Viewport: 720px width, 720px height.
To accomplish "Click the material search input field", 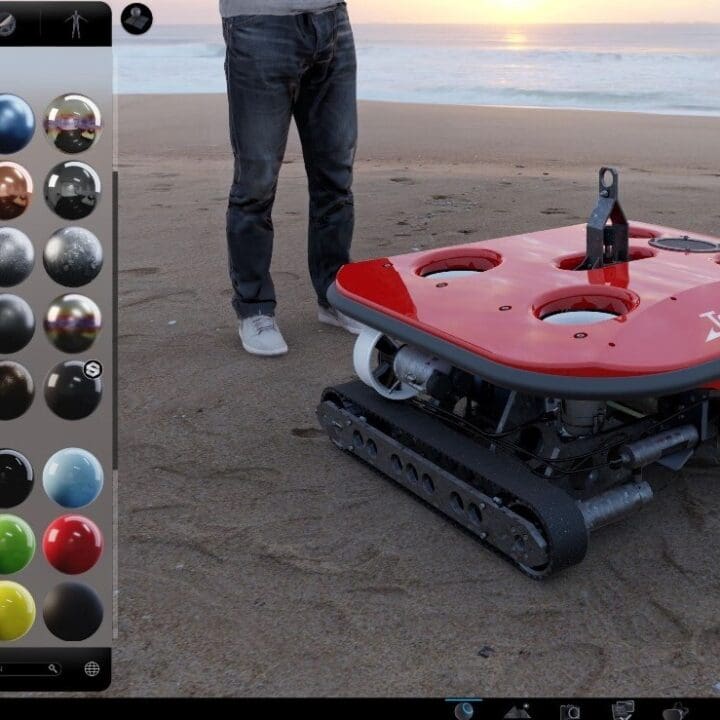I will pos(20,669).
